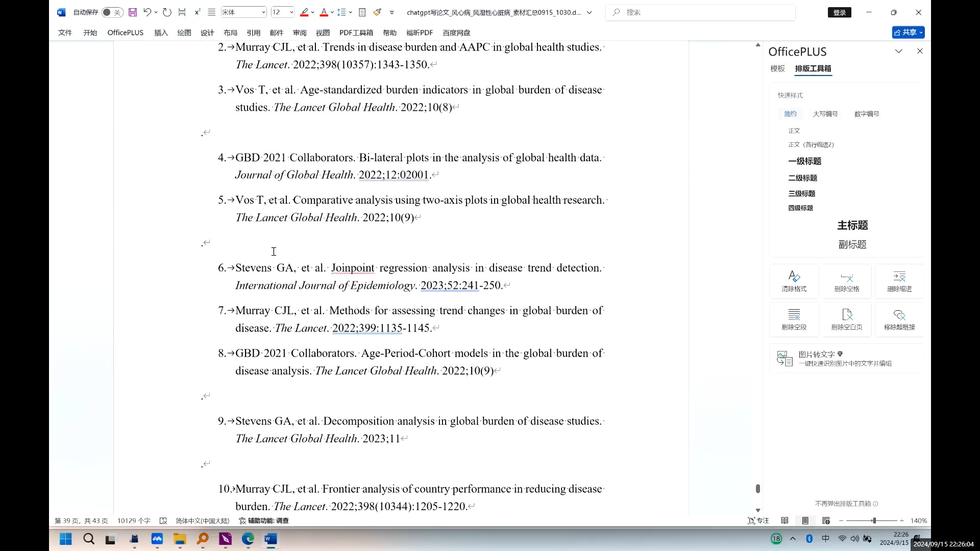Enable Focus mode (专注) in status bar
This screenshot has height=551, width=980.
tap(758, 520)
